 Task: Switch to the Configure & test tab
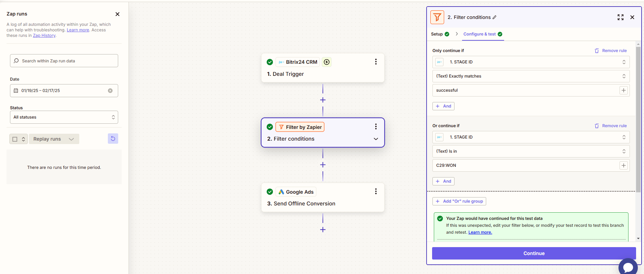tap(483, 34)
